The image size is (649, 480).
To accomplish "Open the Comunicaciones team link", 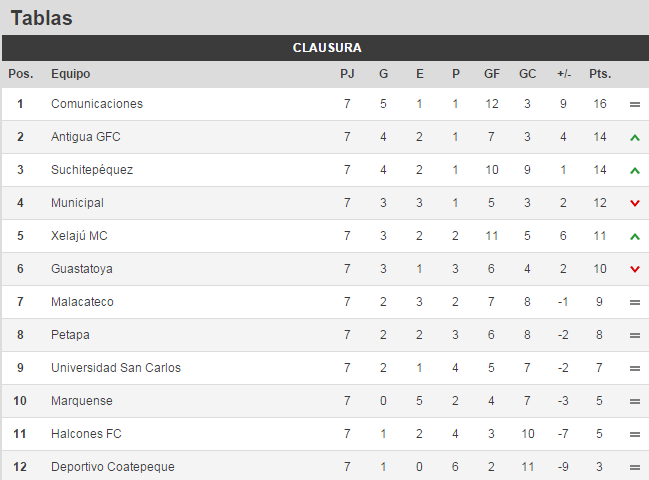I will pos(97,104).
